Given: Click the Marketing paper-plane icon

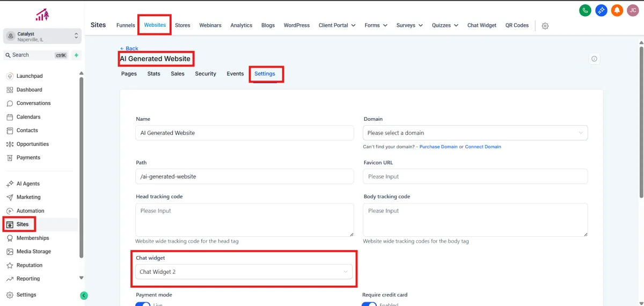Looking at the screenshot, I should [x=10, y=198].
